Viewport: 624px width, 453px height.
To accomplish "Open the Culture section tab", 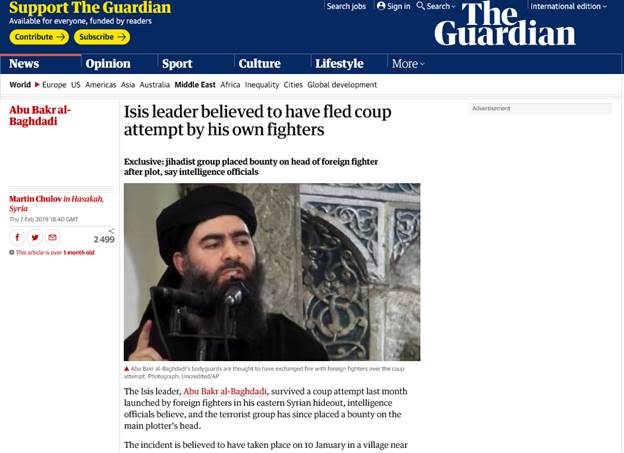I will click(259, 64).
